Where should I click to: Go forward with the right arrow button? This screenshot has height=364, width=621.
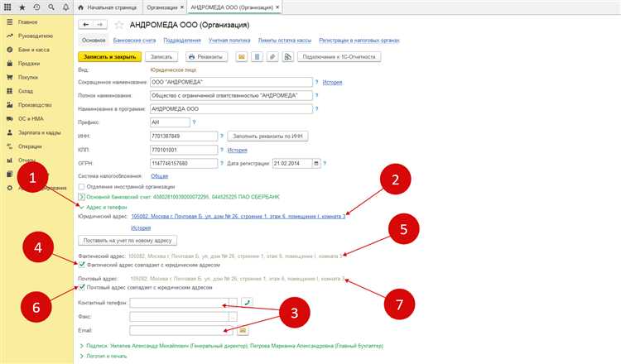[100, 25]
